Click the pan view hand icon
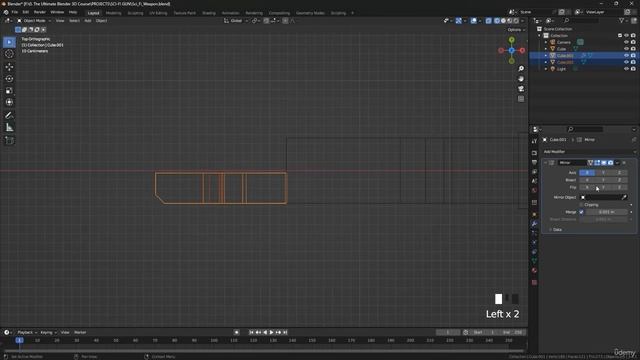The image size is (640, 360). point(521,79)
